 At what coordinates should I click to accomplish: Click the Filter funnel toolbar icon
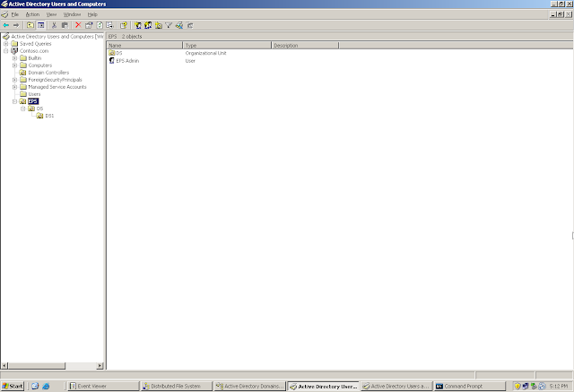[x=169, y=25]
